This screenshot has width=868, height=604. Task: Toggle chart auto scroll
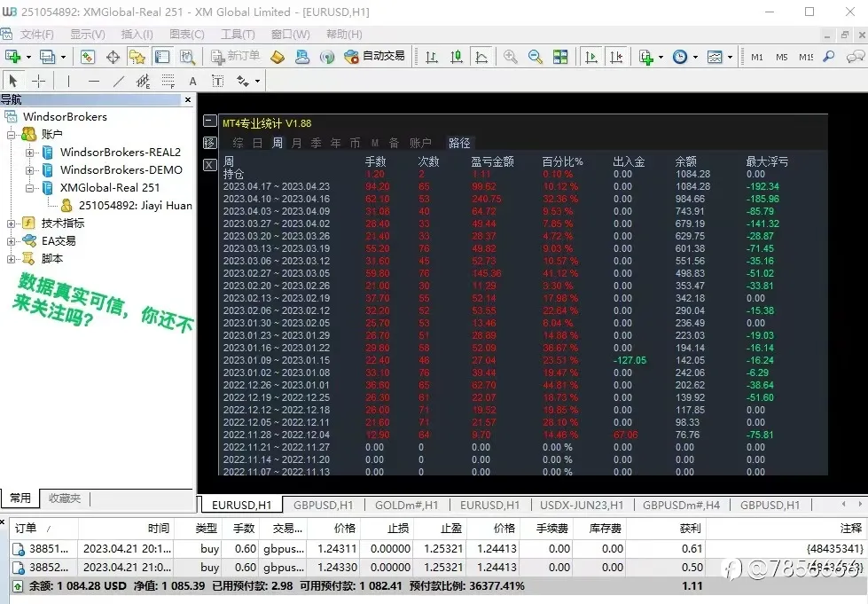591,57
